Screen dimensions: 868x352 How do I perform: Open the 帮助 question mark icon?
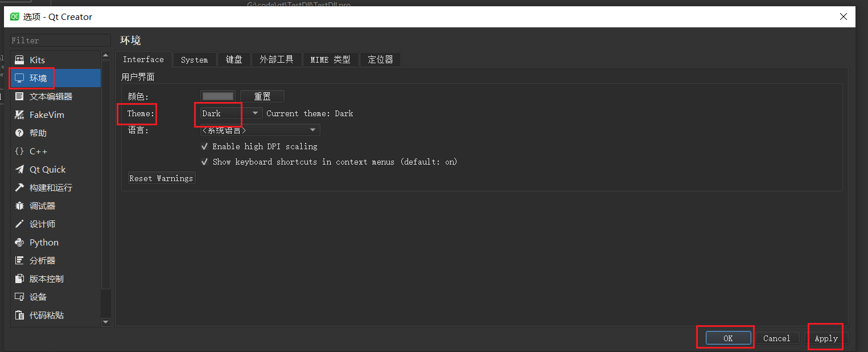[x=19, y=133]
